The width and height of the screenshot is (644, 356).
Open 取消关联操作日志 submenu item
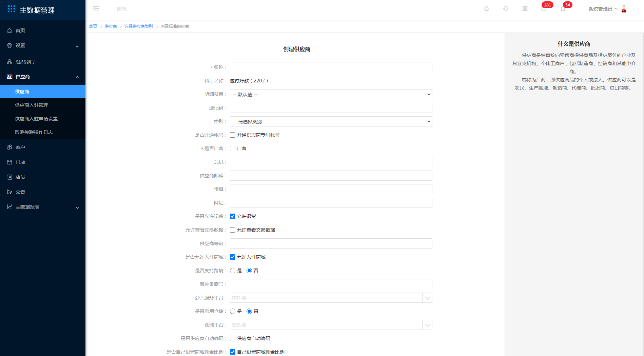point(43,132)
